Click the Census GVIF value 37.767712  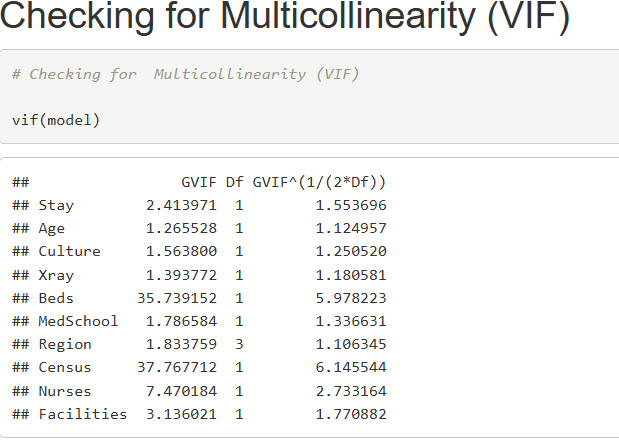click(177, 367)
